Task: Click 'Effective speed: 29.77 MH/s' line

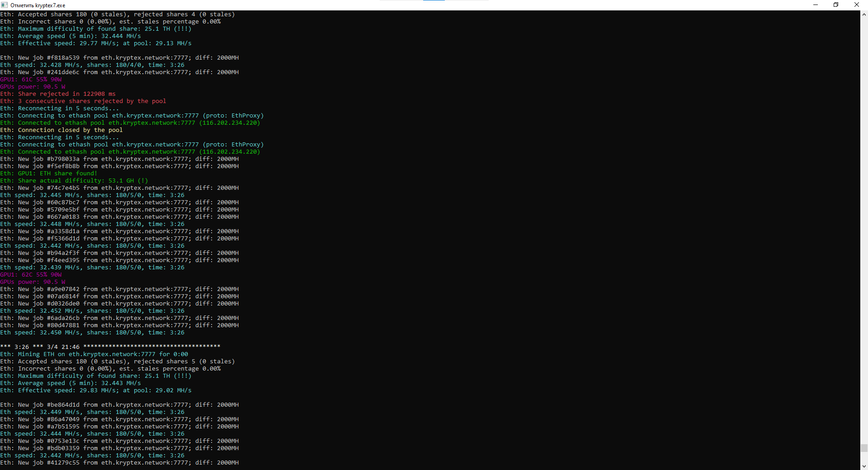Action: 96,43
